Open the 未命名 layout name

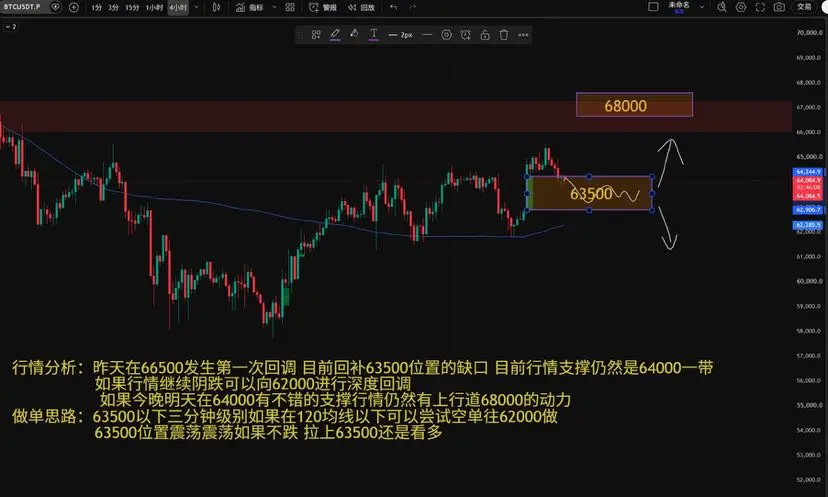679,6
